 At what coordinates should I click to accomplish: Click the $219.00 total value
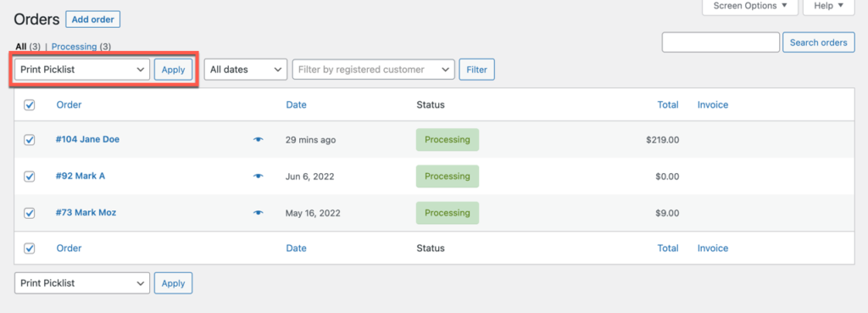662,140
